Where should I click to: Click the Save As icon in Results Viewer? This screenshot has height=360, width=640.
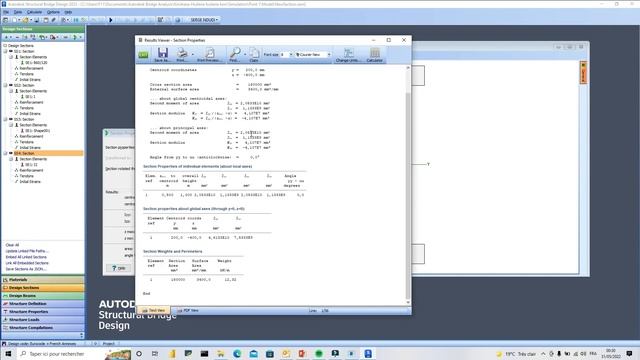162,54
